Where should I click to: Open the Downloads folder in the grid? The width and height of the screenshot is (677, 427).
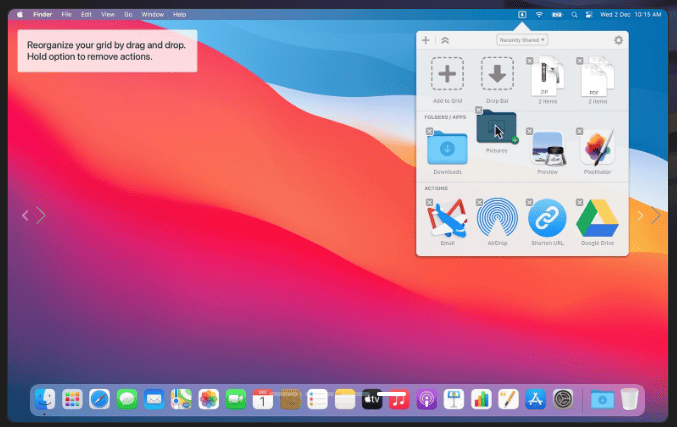point(447,148)
